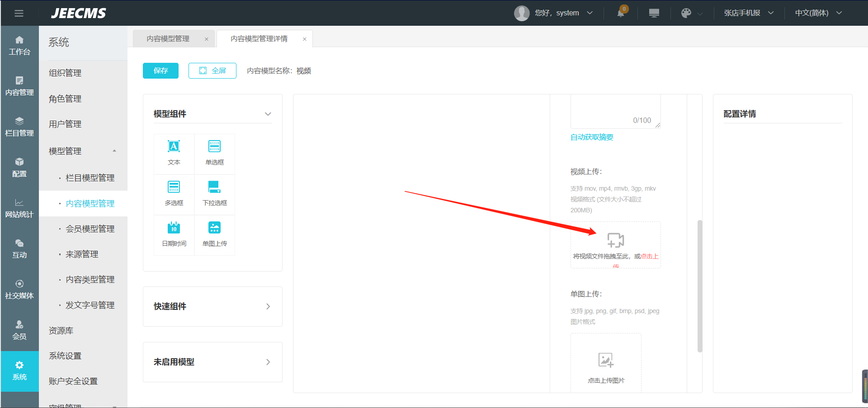Click the summary textarea with 0/100 counter
868x408 pixels.
[x=615, y=112]
